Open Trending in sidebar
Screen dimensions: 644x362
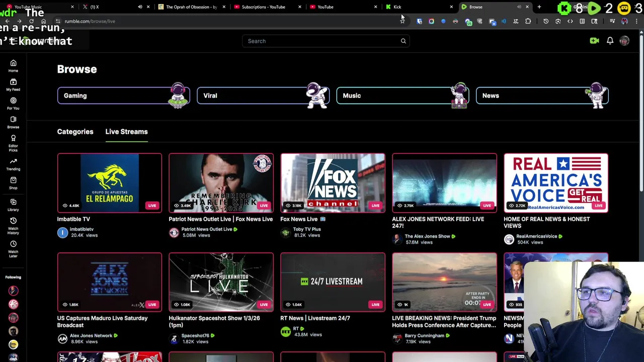point(13,164)
